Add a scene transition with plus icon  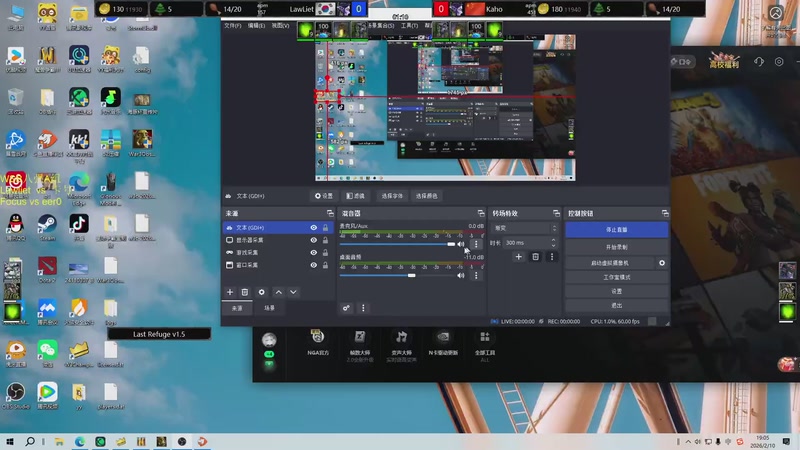[518, 257]
